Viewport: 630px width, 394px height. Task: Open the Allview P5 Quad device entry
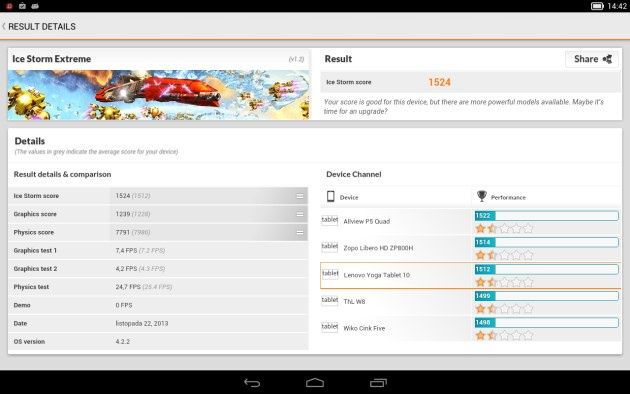[x=470, y=222]
